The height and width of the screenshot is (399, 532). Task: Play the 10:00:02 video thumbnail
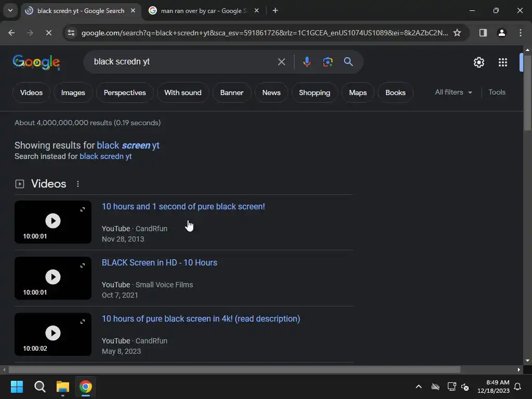point(53,333)
